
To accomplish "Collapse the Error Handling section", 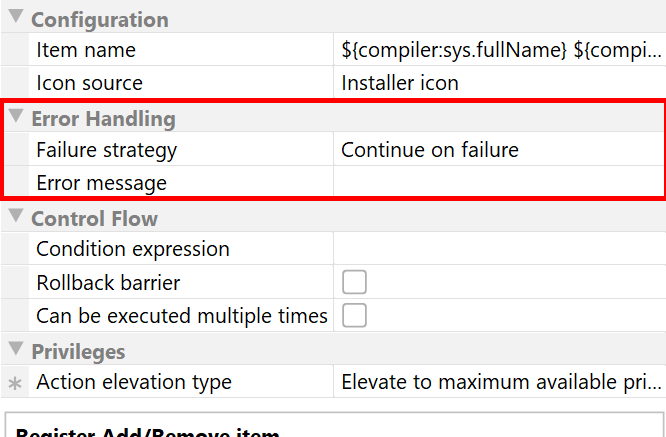I will coord(15,118).
